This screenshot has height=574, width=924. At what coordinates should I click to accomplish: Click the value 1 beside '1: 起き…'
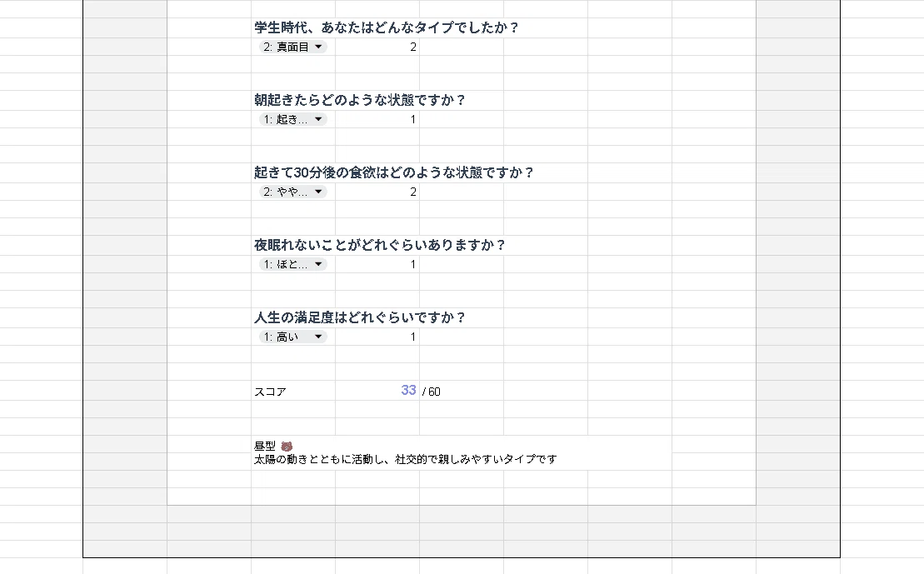click(x=413, y=120)
